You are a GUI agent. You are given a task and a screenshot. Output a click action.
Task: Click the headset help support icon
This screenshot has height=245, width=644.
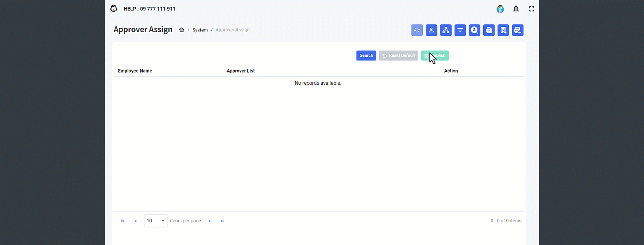point(114,8)
